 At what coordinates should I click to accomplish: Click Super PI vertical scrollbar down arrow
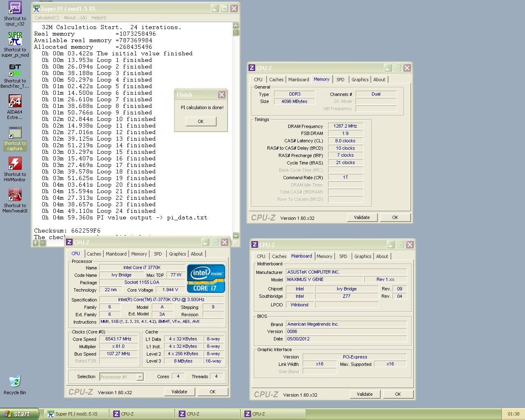tap(236, 235)
